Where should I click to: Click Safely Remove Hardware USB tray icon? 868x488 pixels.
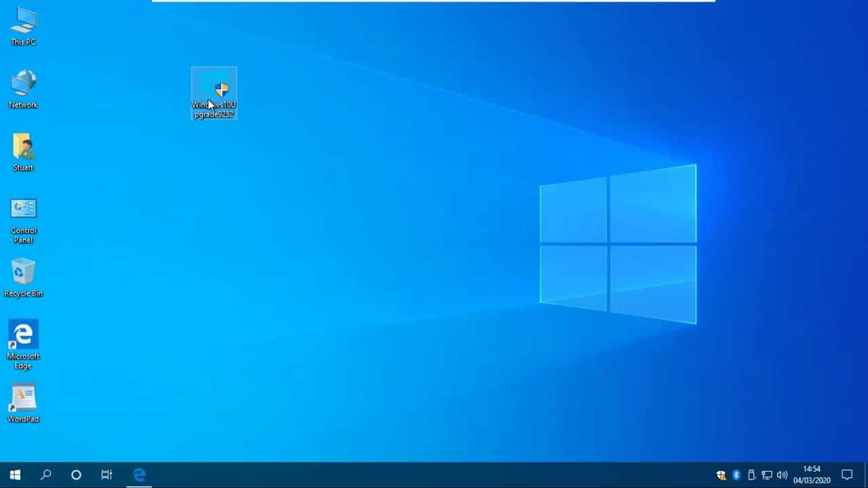(x=751, y=475)
